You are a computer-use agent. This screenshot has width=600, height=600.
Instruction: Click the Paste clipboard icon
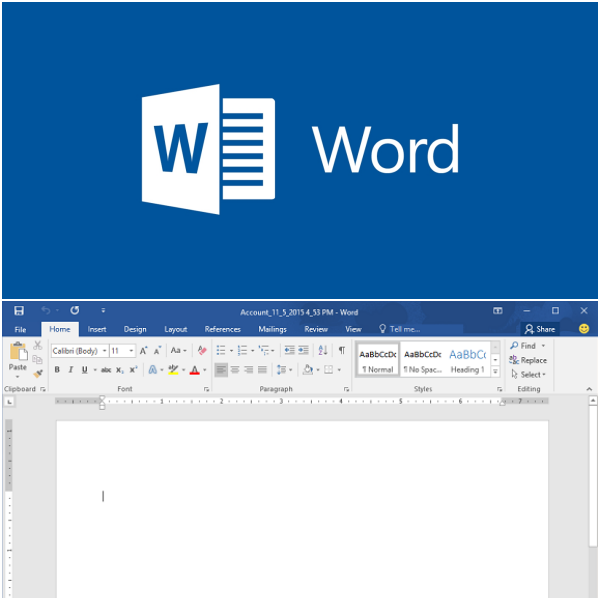pos(18,351)
